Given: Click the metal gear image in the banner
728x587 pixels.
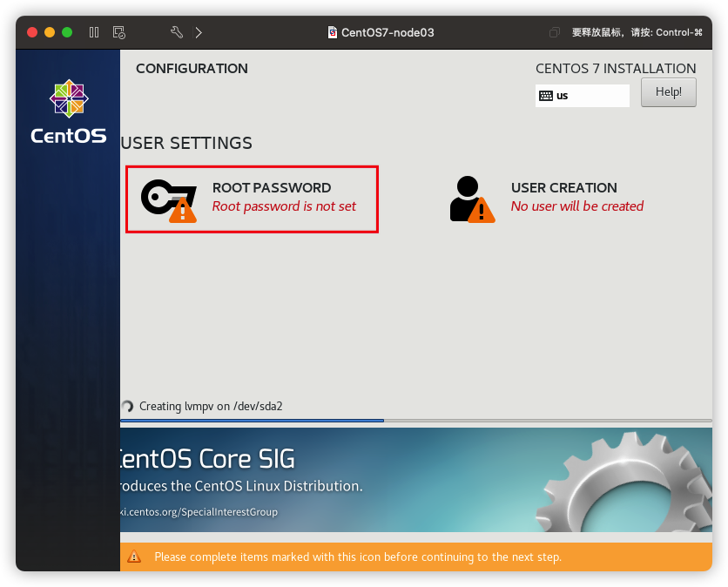Looking at the screenshot, I should pyautogui.click(x=624, y=482).
